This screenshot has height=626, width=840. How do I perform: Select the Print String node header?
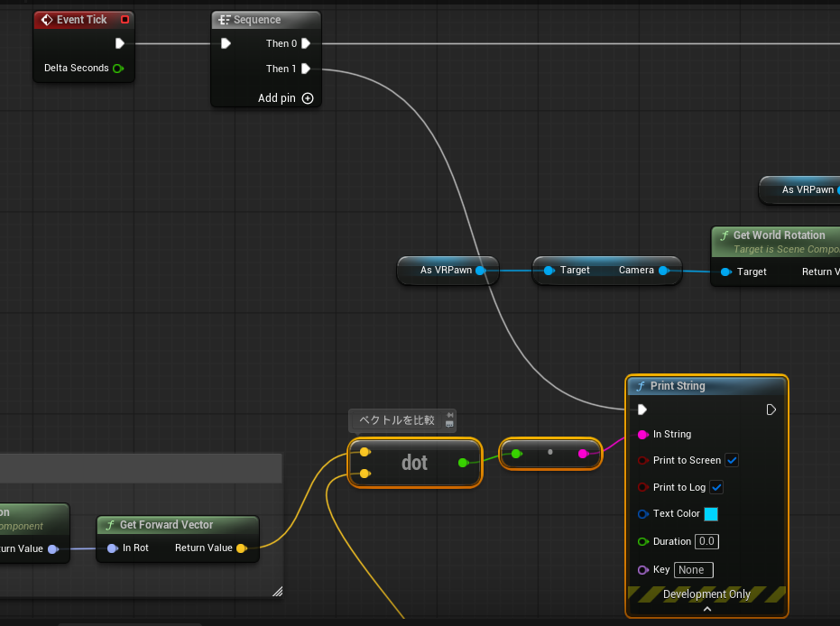point(707,386)
